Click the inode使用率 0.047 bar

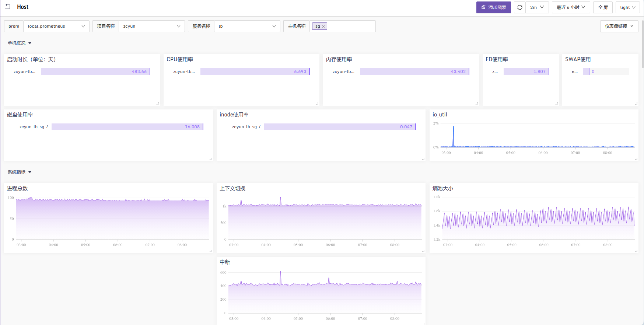340,127
